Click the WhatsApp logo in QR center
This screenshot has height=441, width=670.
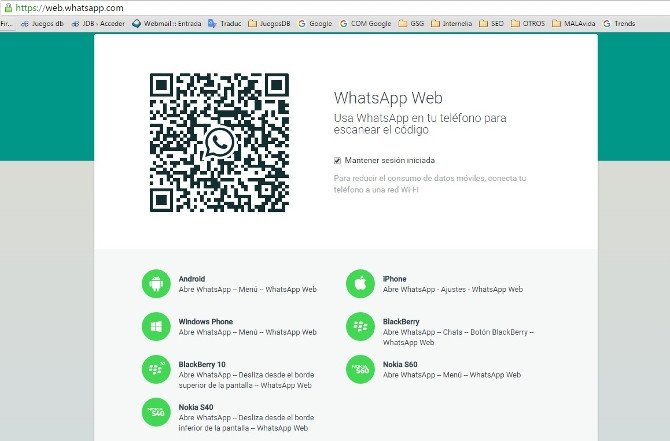click(220, 142)
